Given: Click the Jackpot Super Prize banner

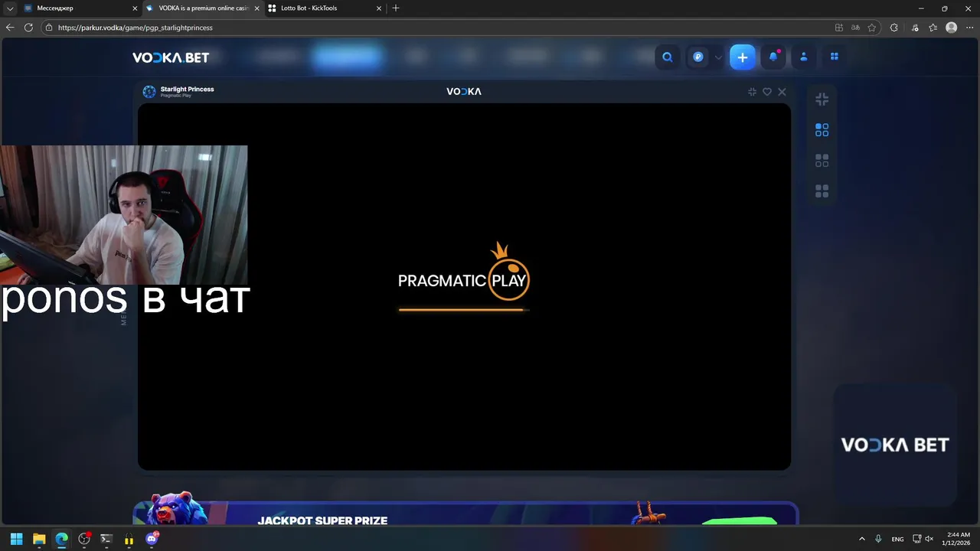Looking at the screenshot, I should pyautogui.click(x=465, y=514).
